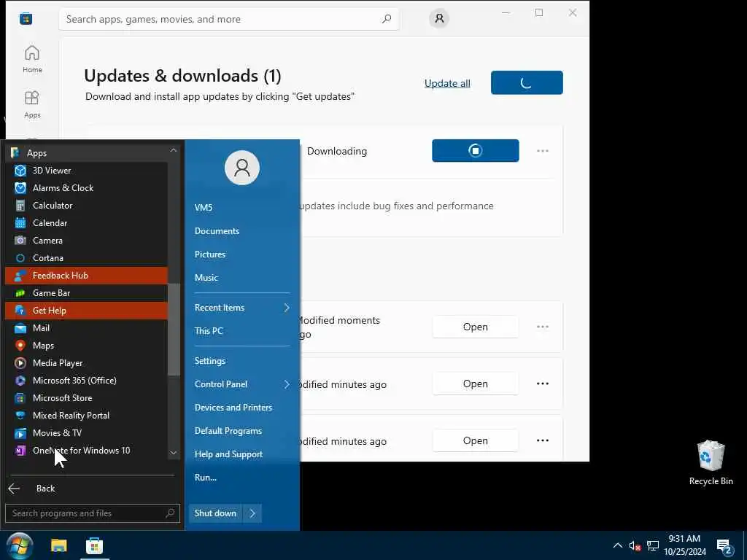This screenshot has height=560, width=747.
Task: Open Default Programs
Action: [x=228, y=431]
